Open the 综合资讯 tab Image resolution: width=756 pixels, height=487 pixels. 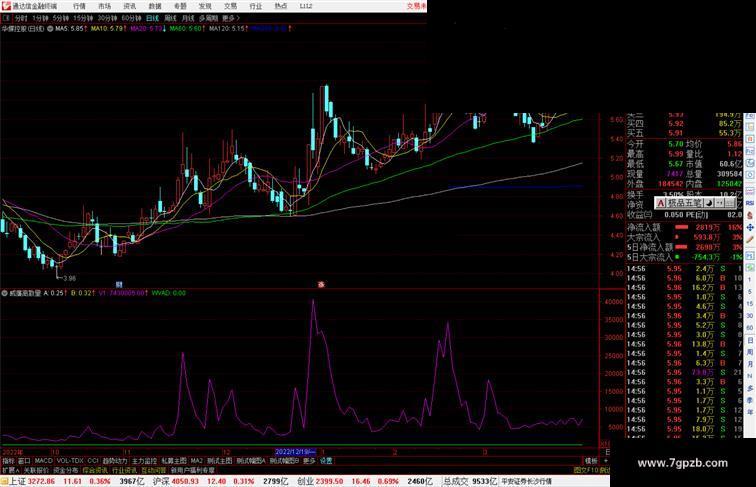(x=95, y=470)
